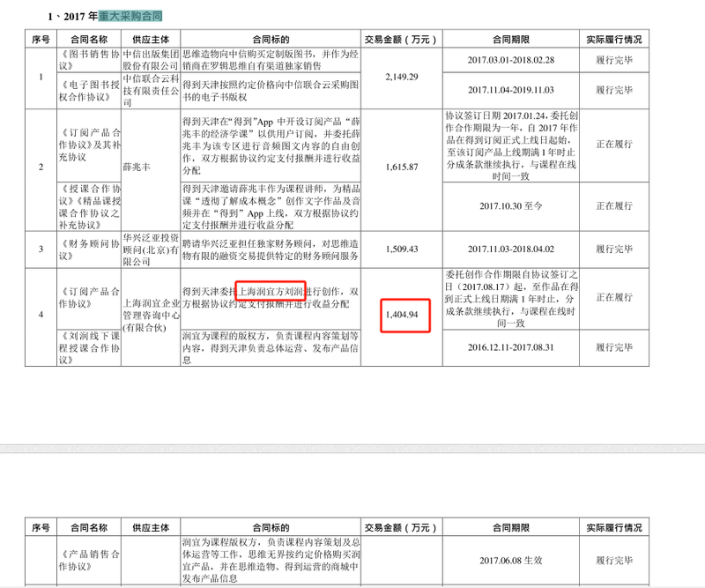This screenshot has width=705, height=588.
Task: Click the 2017.06.08 生效 cell in second table
Action: (x=511, y=561)
